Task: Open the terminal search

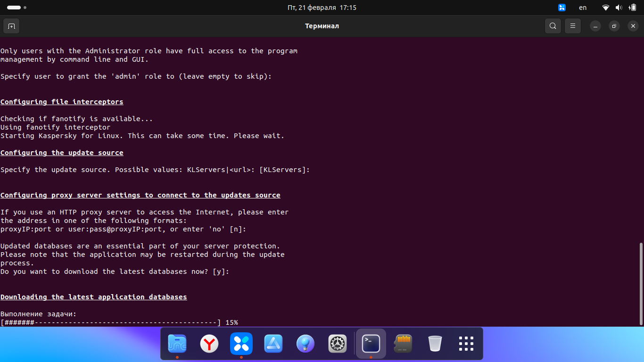Action: click(553, 26)
